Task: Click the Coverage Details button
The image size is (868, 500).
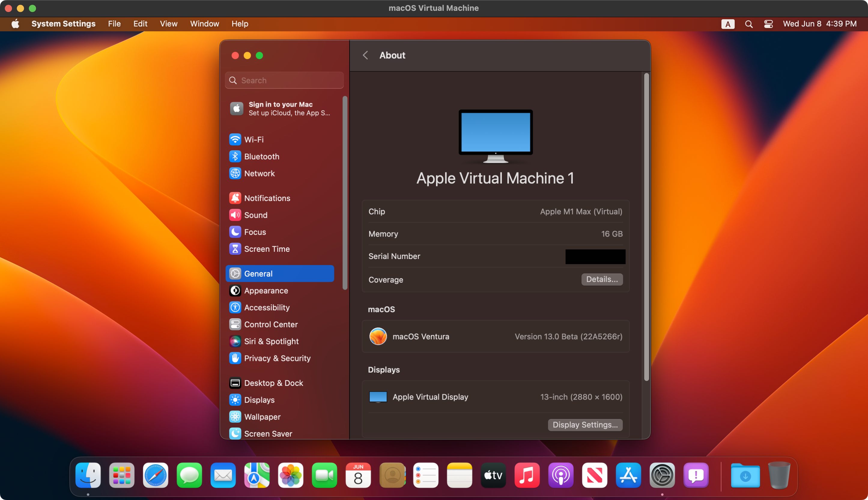Action: [602, 279]
